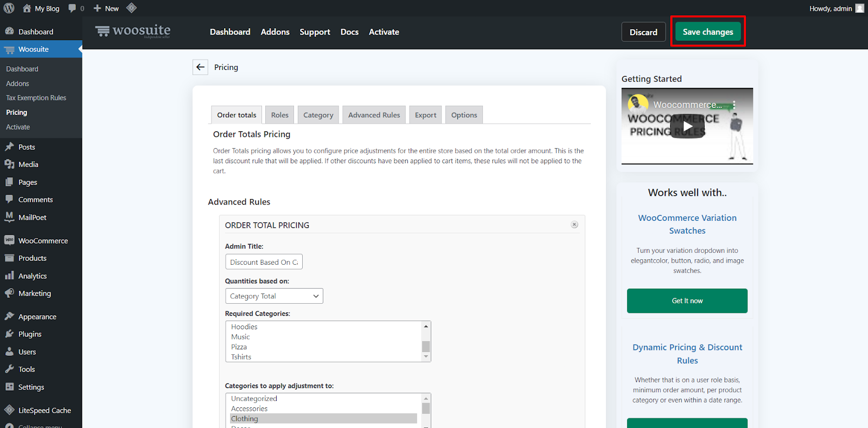This screenshot has width=868, height=428.
Task: Switch to the Roles tab
Action: point(280,115)
